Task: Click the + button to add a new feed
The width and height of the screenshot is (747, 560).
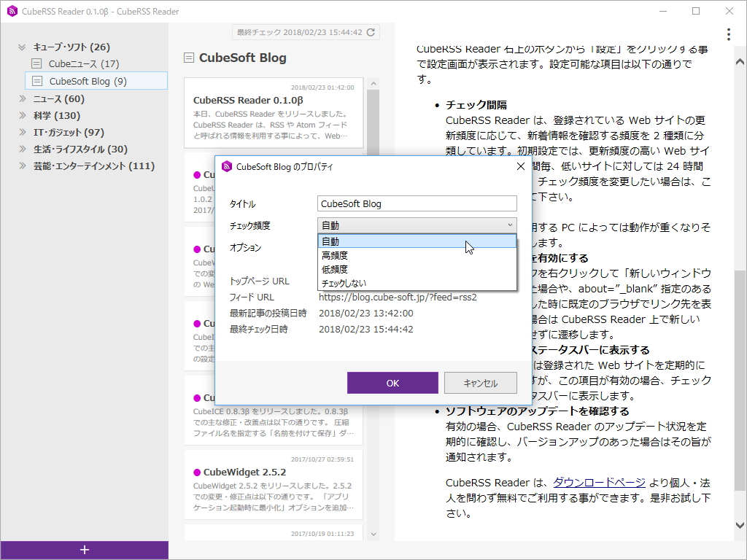Action: point(84,549)
